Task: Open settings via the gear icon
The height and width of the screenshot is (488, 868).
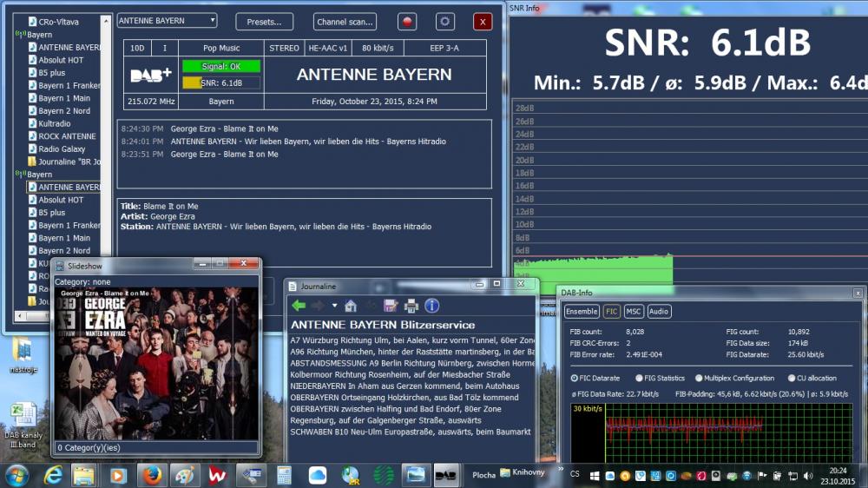Action: click(x=444, y=22)
